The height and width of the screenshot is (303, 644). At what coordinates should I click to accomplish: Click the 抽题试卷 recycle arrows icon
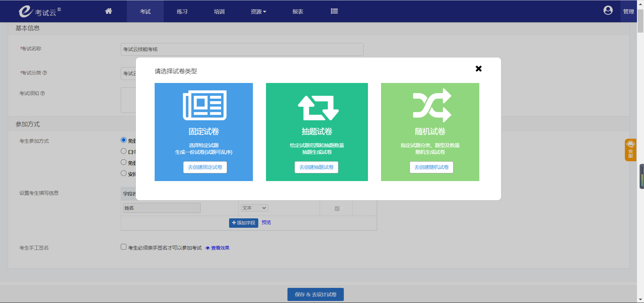pyautogui.click(x=317, y=107)
